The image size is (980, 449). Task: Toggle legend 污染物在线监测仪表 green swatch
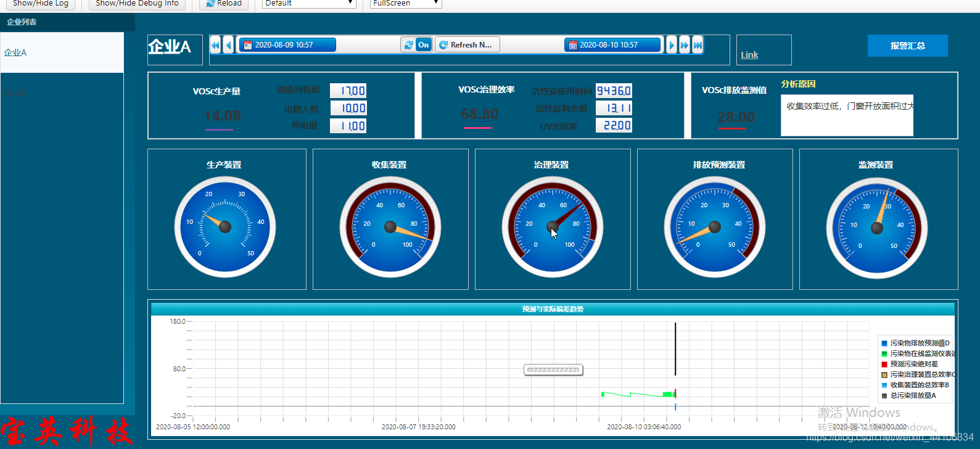tap(884, 354)
